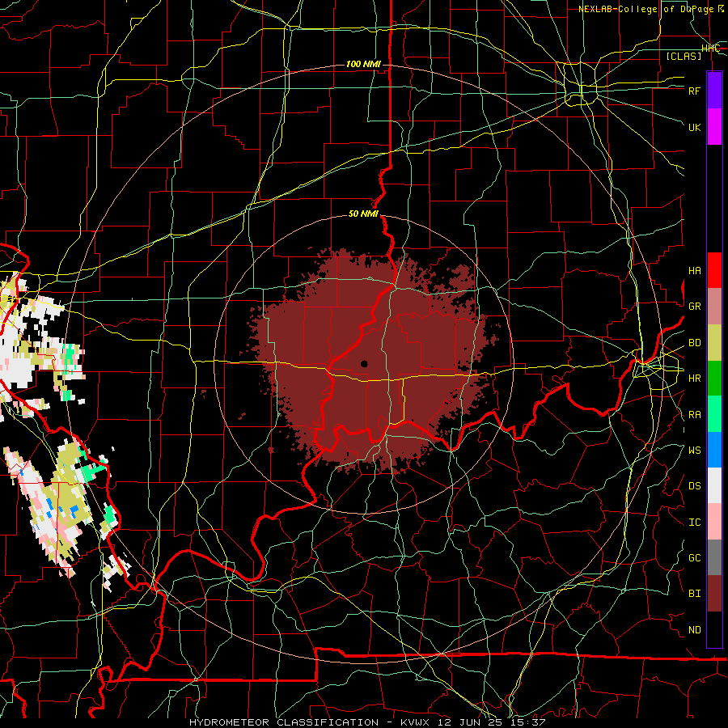Click the 'BI' legend label
This screenshot has height=728, width=728.
coord(695,594)
